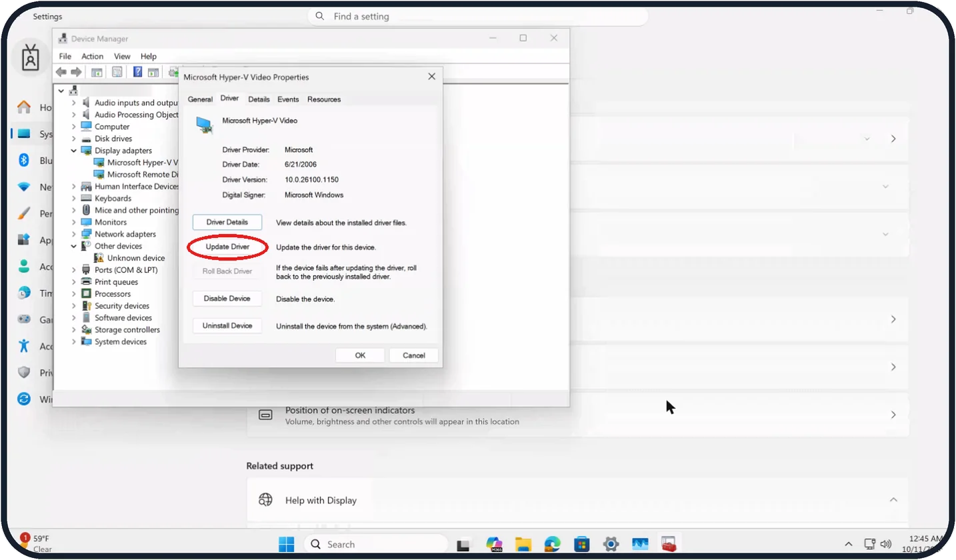Open the File menu in Device Manager
This screenshot has height=560, width=956.
(65, 57)
